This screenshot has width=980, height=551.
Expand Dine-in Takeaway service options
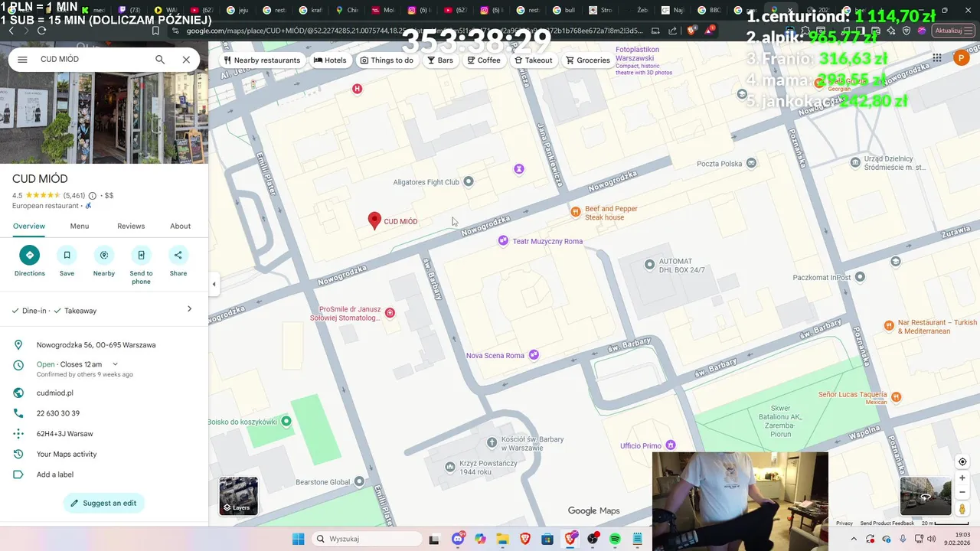click(x=104, y=310)
